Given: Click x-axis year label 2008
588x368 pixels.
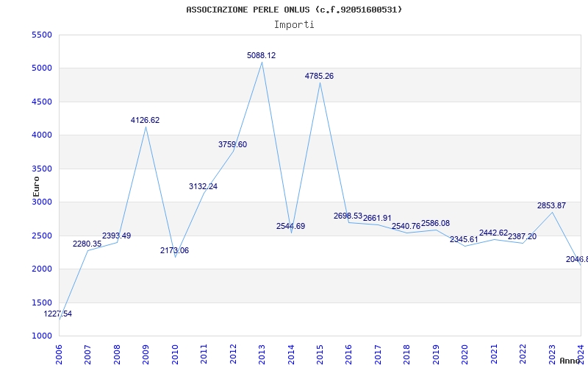Looking at the screenshot, I should (x=117, y=355).
